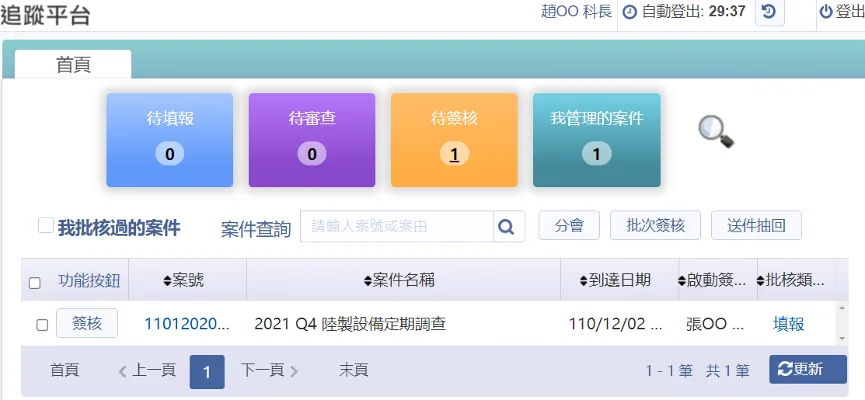Click the 更新 refresh button
The image size is (865, 400).
coord(808,370)
